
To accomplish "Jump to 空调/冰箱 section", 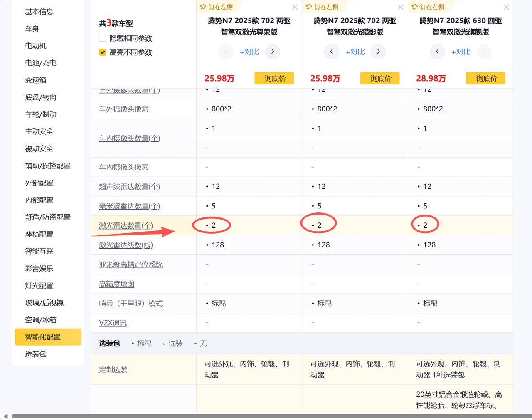I will [x=41, y=320].
